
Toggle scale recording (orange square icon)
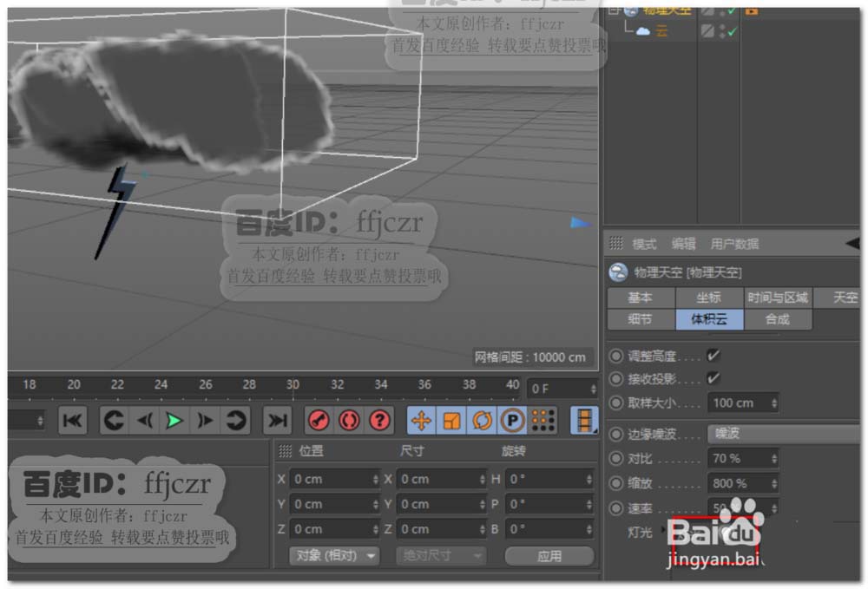(x=451, y=421)
